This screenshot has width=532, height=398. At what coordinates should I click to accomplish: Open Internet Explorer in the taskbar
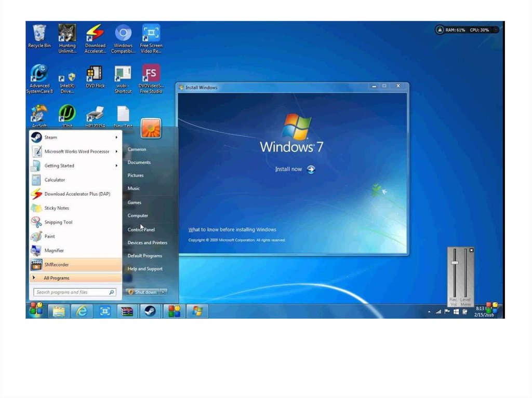tap(82, 311)
